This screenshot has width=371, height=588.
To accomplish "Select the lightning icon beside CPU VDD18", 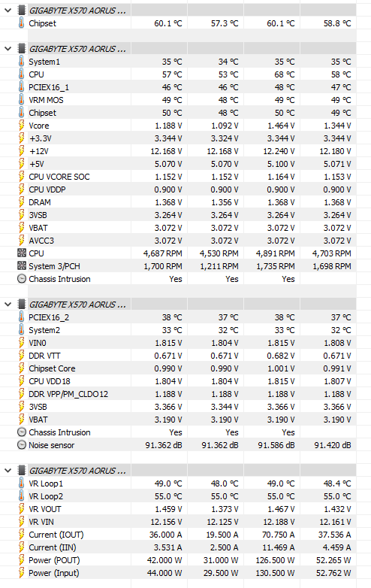I will [x=22, y=381].
